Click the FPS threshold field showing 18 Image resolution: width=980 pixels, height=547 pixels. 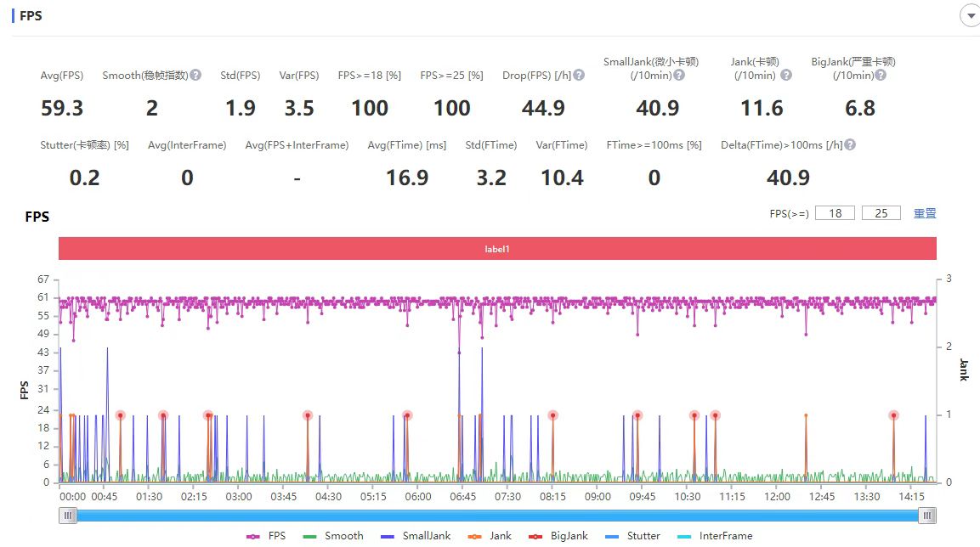click(x=835, y=213)
